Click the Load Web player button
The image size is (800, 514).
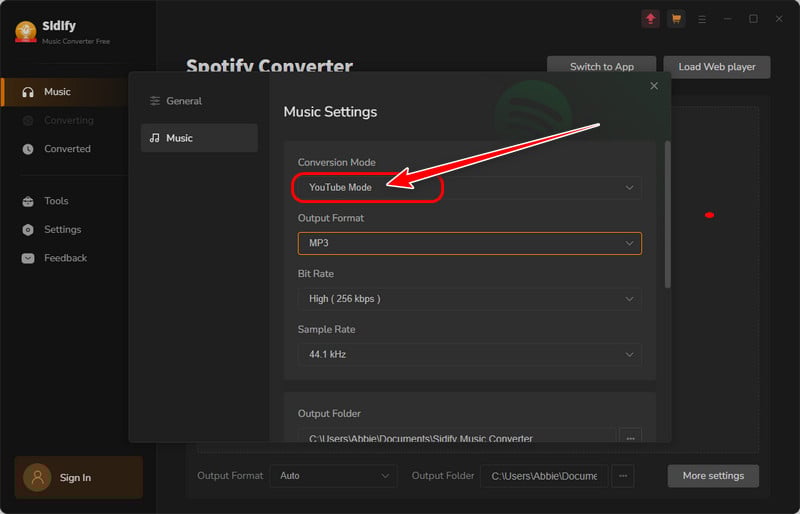click(x=717, y=67)
